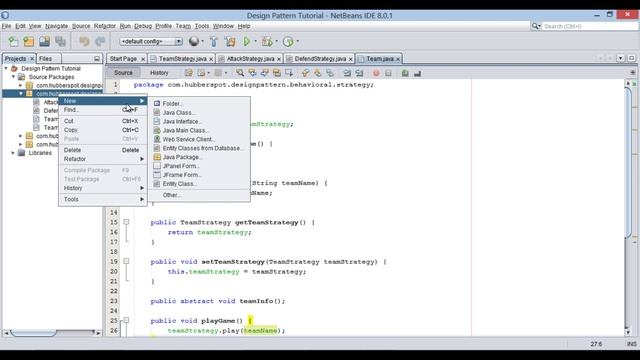
Task: Click the Clean and Build icon
Action: coord(230,41)
